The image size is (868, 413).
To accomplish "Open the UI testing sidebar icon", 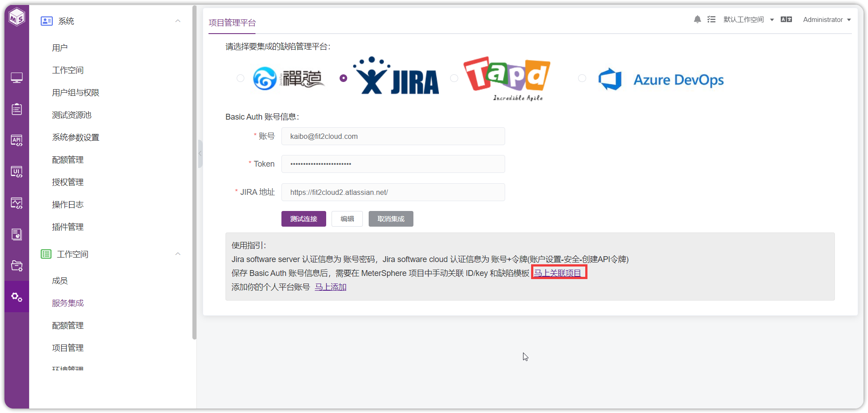I will [17, 172].
